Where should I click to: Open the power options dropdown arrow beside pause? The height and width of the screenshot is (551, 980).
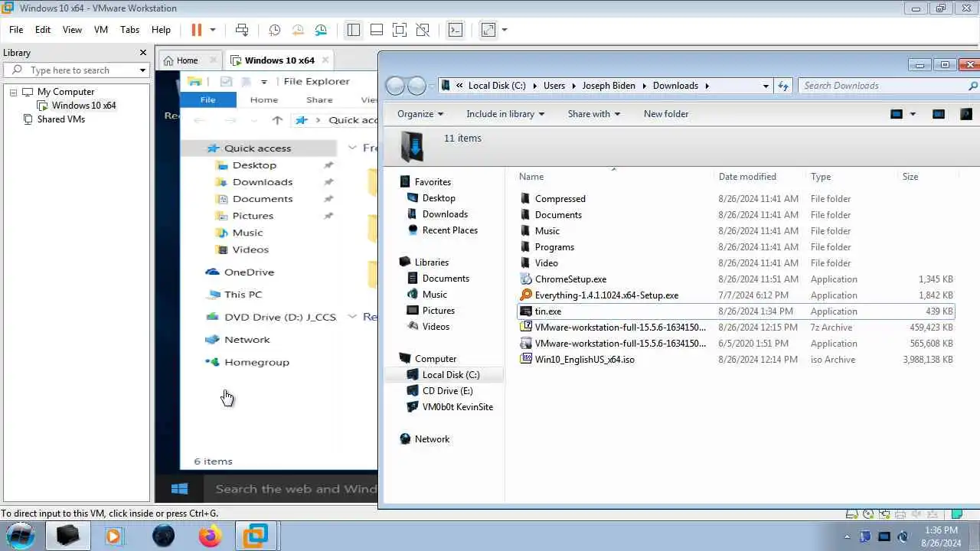coord(213,30)
